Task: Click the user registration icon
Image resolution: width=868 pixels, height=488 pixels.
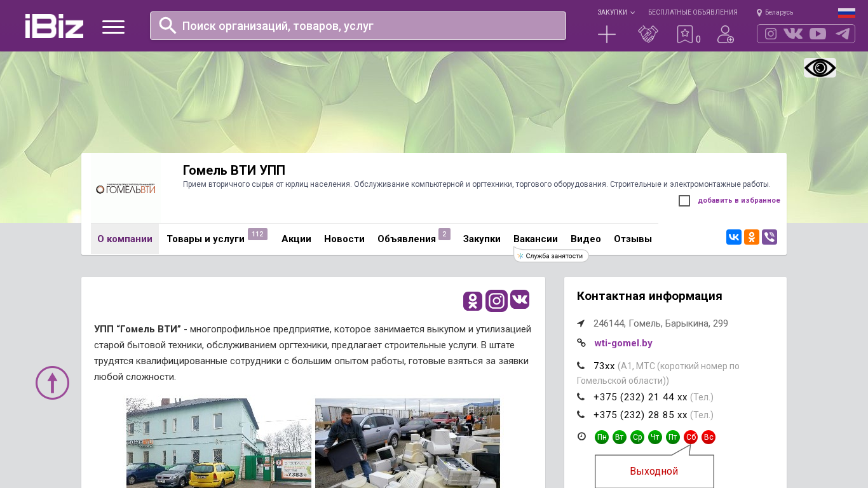Action: [726, 34]
